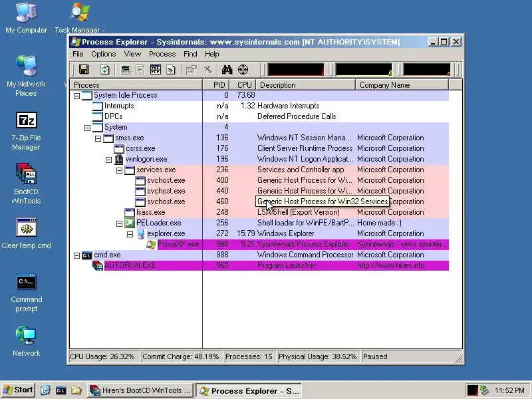Screen dimensions: 532x399
Task: Click the Start button
Action: coord(18,390)
